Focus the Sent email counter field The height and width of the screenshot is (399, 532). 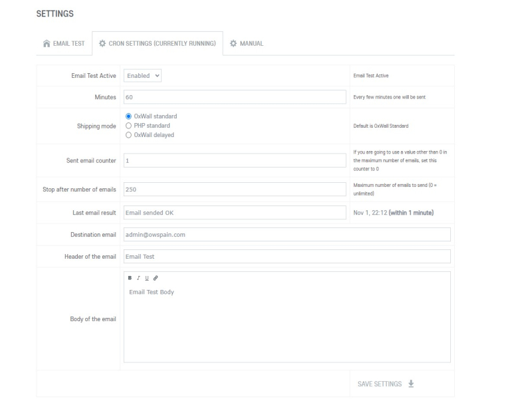tap(235, 160)
